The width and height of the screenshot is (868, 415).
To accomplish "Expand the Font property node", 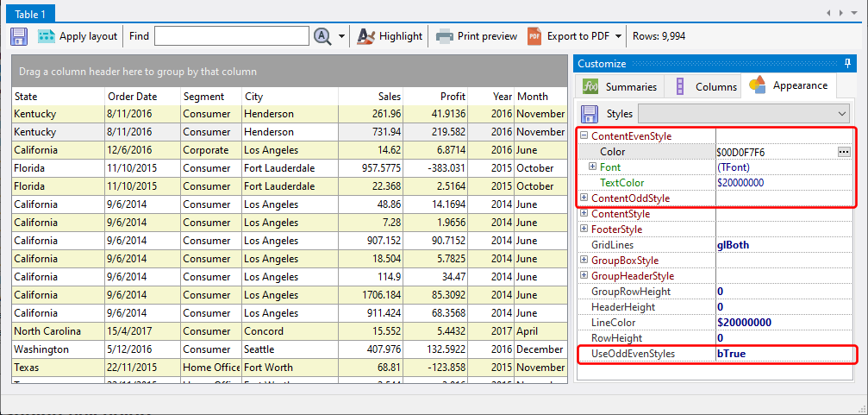I will [593, 167].
